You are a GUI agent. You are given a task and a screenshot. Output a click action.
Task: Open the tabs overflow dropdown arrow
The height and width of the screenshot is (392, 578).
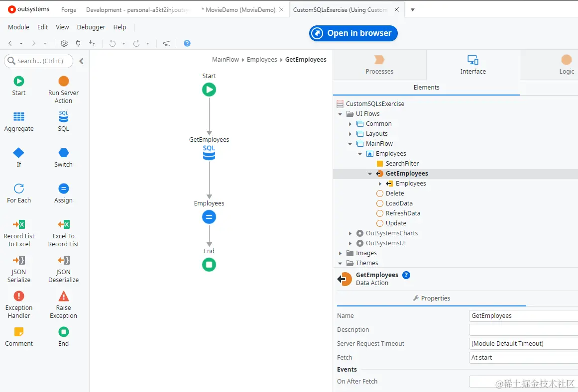tap(413, 10)
